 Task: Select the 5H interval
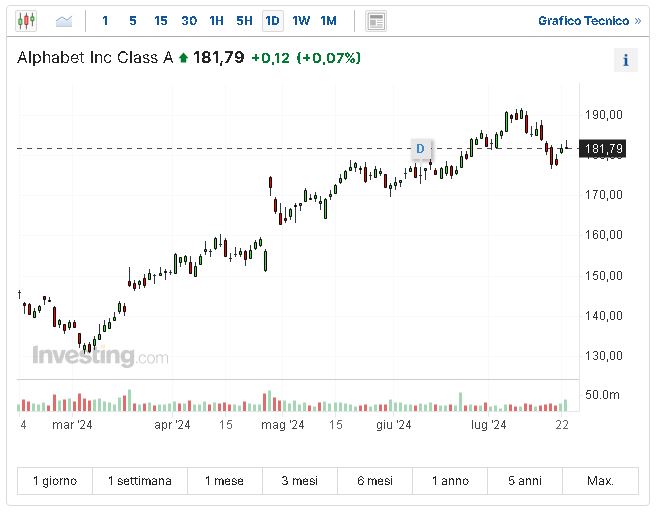[244, 21]
